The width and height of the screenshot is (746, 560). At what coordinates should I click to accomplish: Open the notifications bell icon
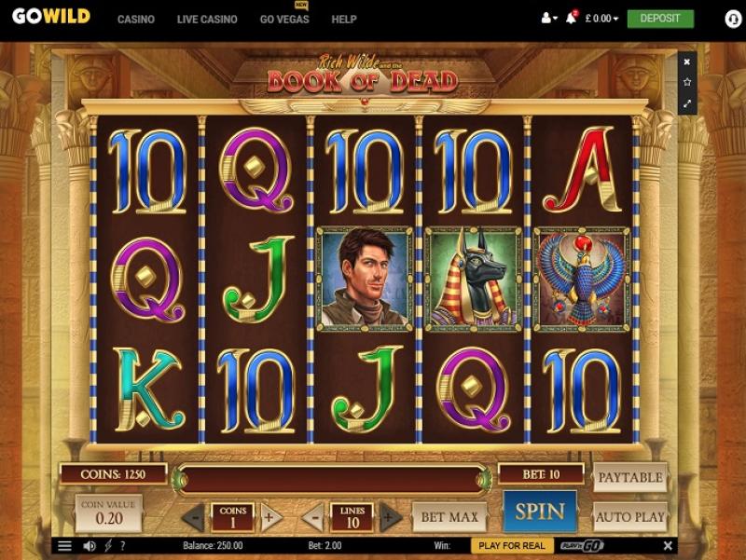(571, 18)
